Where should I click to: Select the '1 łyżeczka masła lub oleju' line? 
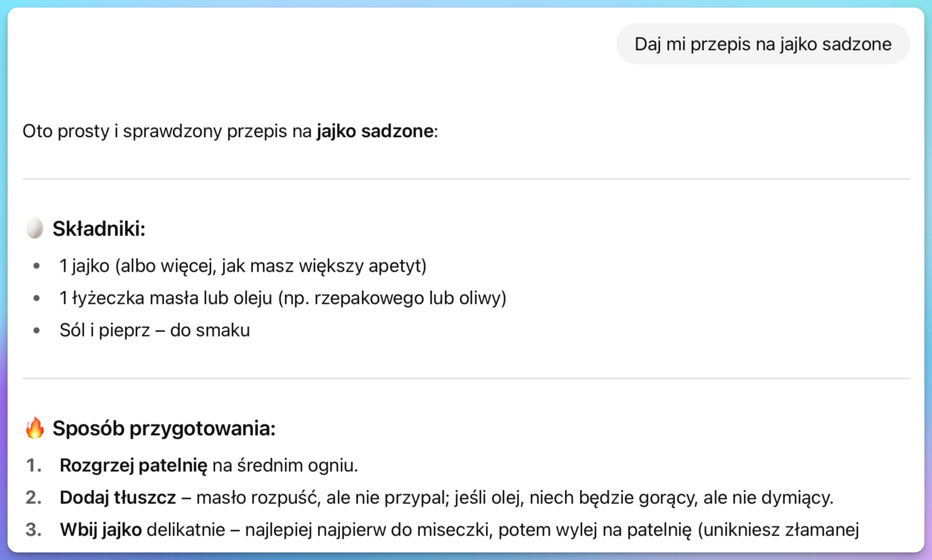pos(283,298)
